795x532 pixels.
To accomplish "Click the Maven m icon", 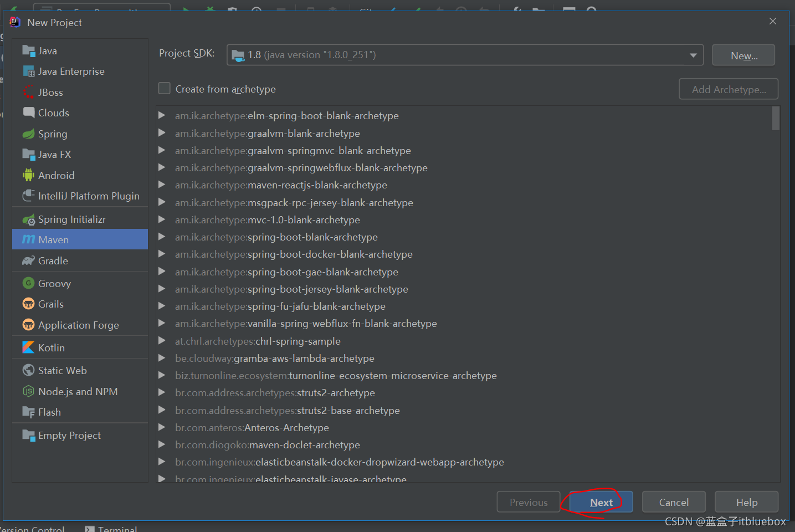I will [x=28, y=239].
